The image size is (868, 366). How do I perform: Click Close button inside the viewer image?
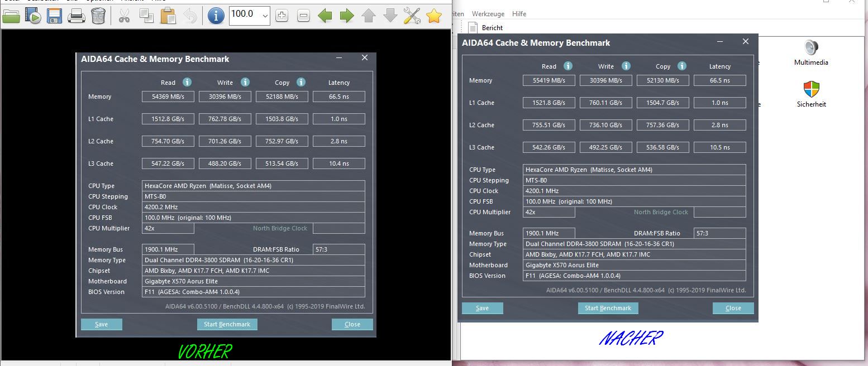coord(352,324)
